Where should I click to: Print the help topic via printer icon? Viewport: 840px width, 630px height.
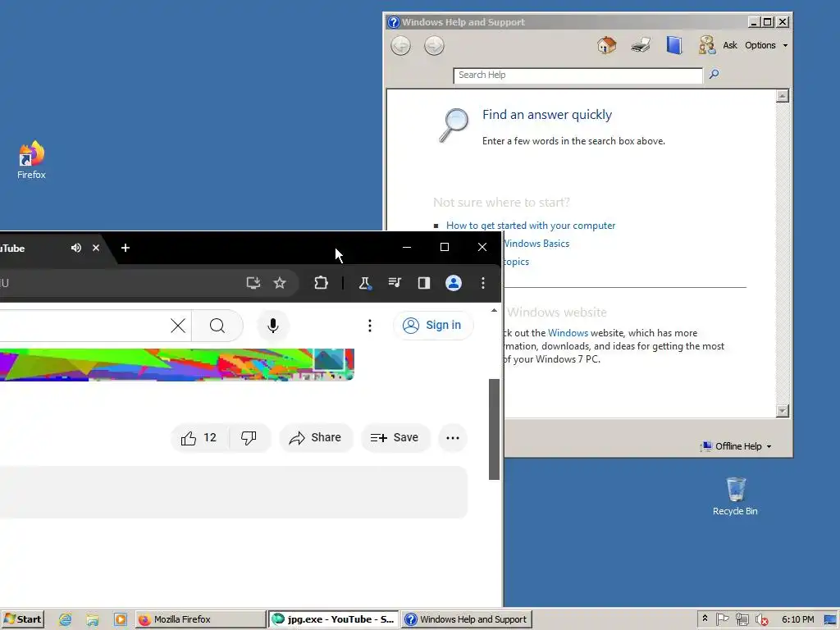[641, 45]
